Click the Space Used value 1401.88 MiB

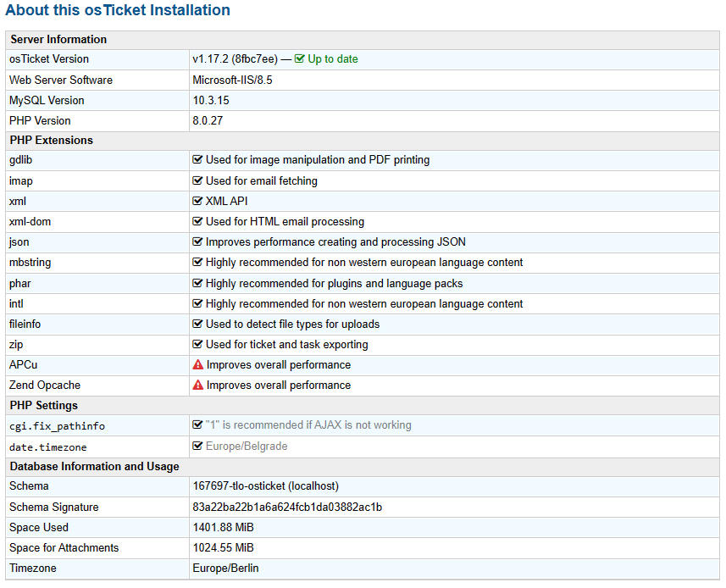coord(223,528)
